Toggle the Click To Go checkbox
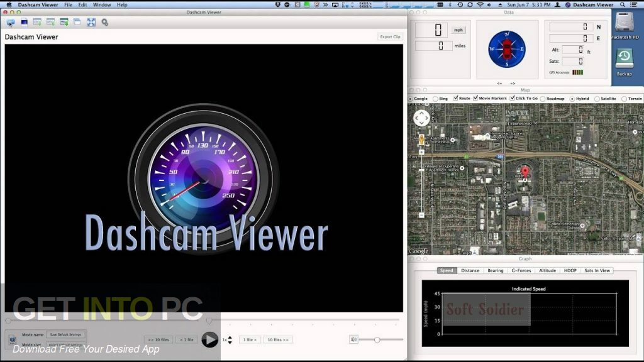This screenshot has height=362, width=644. pyautogui.click(x=513, y=98)
